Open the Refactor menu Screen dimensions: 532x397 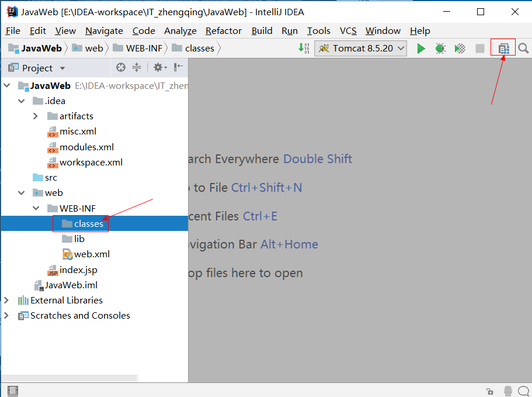[224, 31]
